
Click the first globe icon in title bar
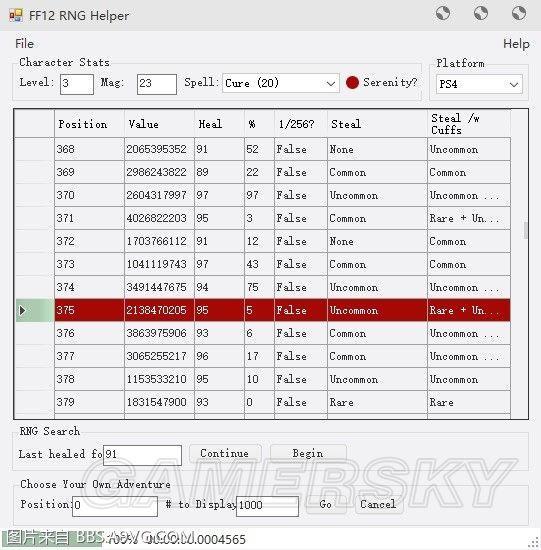pyautogui.click(x=443, y=14)
